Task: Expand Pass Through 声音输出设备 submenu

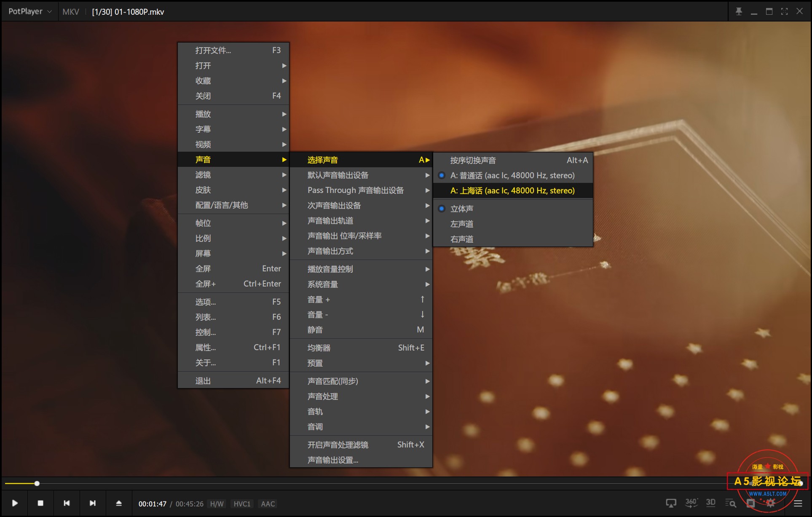Action: (x=361, y=190)
